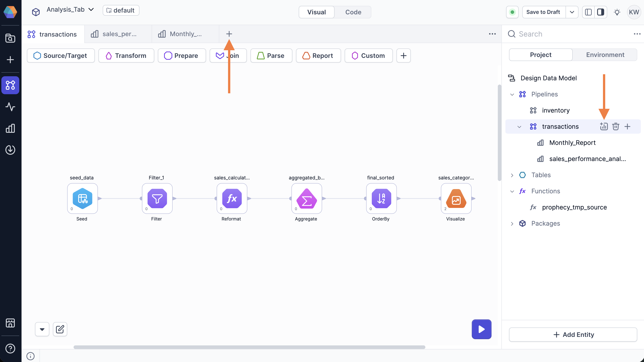Click the delete icon next to transactions pipeline
Screen dimensions: 644x362
[x=616, y=126]
